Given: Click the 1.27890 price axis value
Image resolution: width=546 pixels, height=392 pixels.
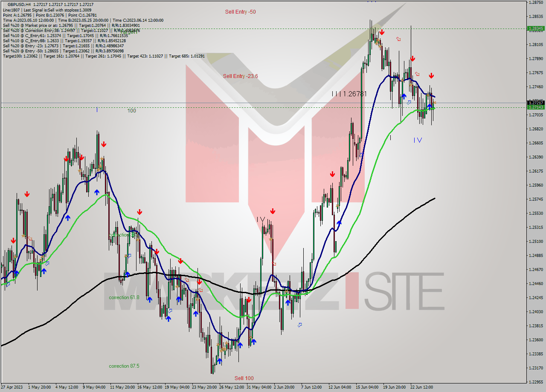Looking at the screenshot, I should tap(536, 58).
